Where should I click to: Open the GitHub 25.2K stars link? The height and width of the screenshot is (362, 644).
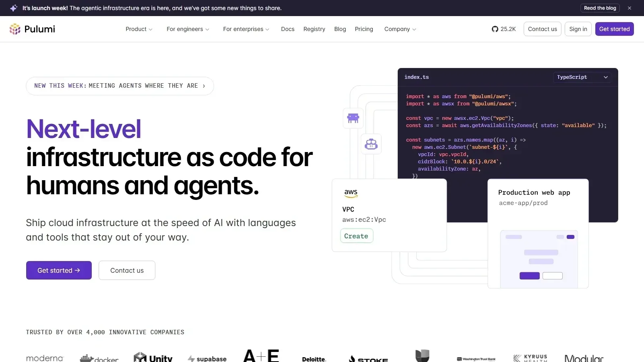(504, 29)
